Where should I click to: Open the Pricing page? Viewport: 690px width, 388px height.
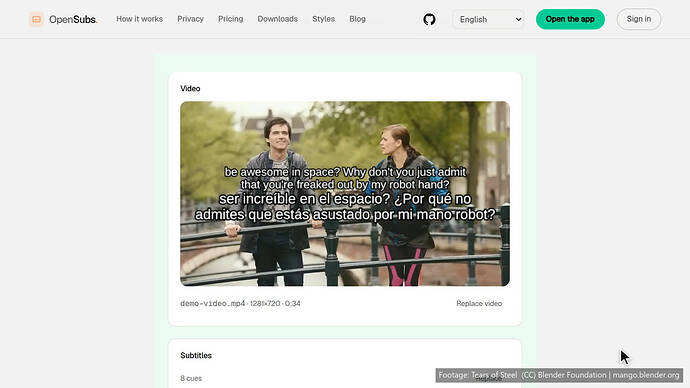tap(231, 19)
